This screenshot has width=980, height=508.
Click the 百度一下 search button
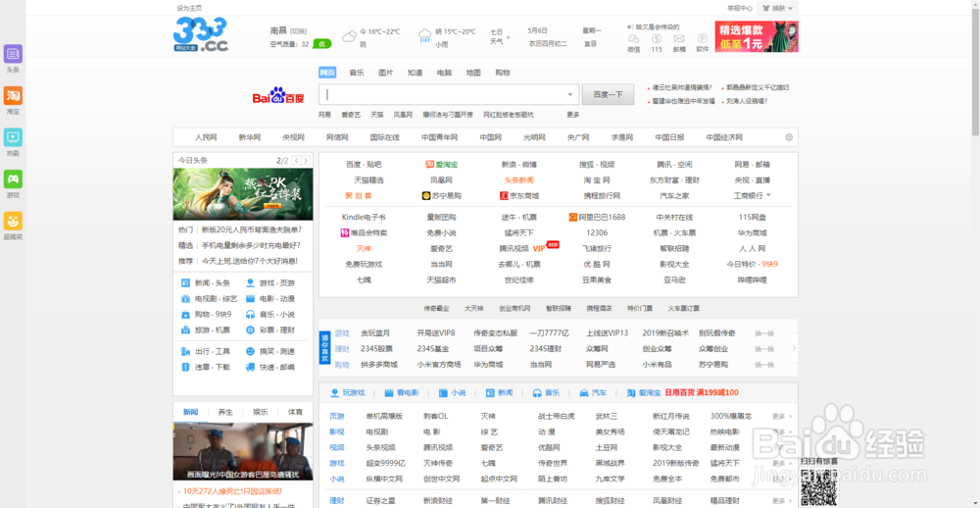coord(609,94)
